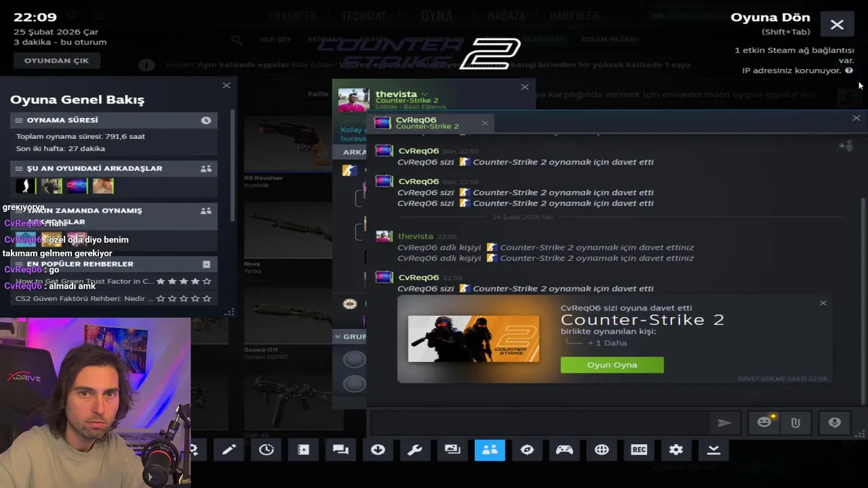Viewport: 868px width, 488px height.
Task: Open OYNA tab in background CS2 menu
Action: point(437,16)
